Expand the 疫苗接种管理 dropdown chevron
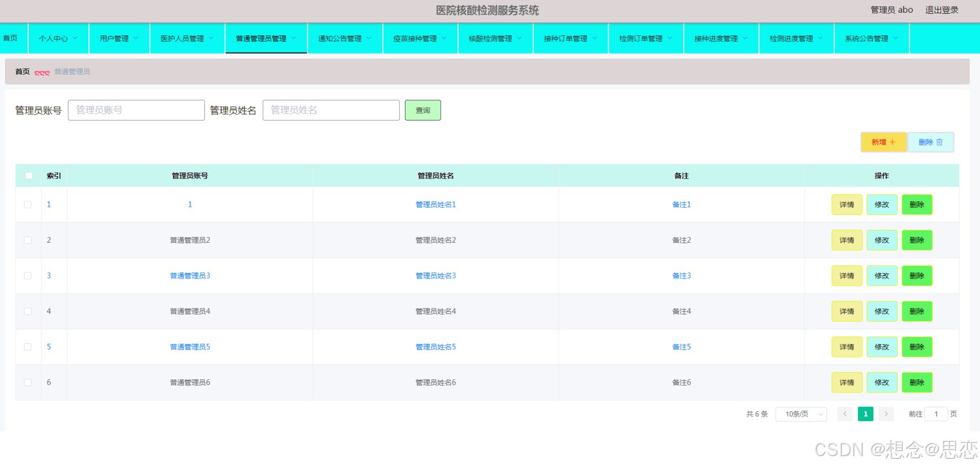980x466 pixels. (x=444, y=38)
